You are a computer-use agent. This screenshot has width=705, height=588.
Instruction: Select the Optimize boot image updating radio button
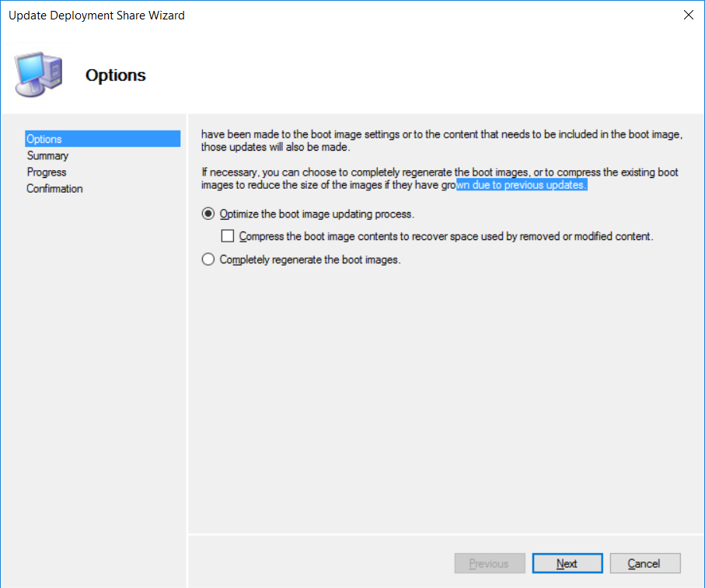[208, 214]
